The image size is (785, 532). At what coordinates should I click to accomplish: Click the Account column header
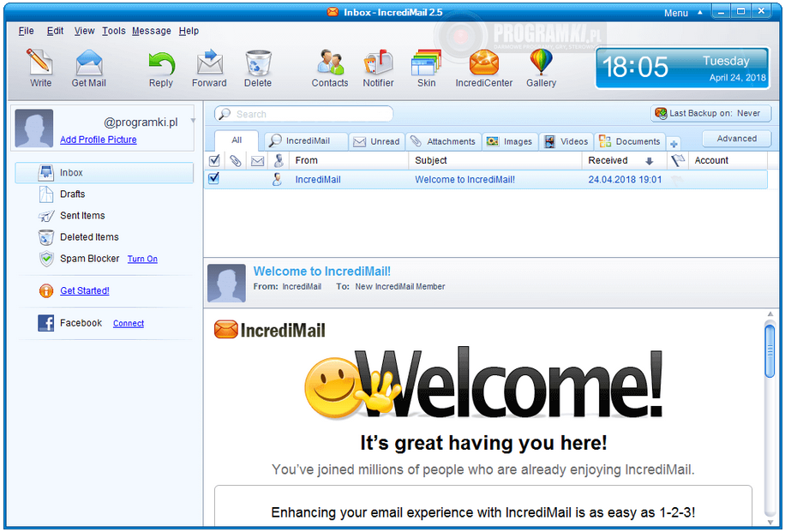point(728,161)
